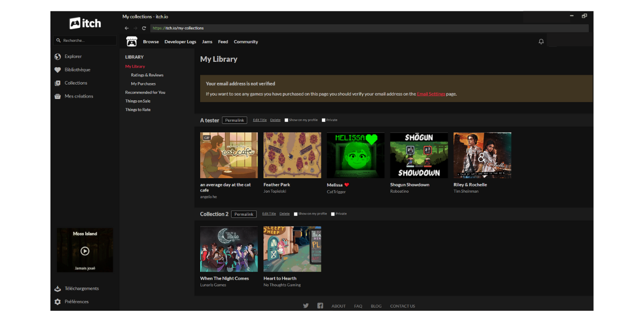
Task: Open the Facebook icon in the footer
Action: tap(320, 306)
